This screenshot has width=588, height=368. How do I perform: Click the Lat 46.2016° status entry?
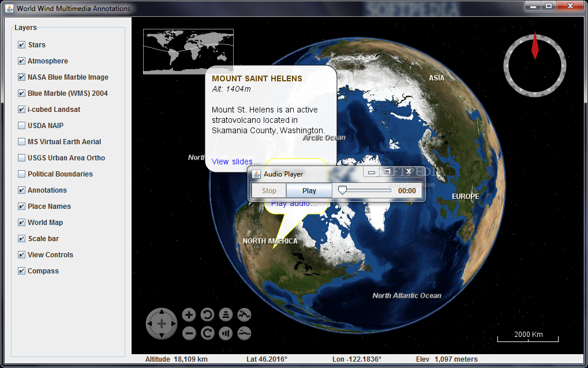[267, 359]
